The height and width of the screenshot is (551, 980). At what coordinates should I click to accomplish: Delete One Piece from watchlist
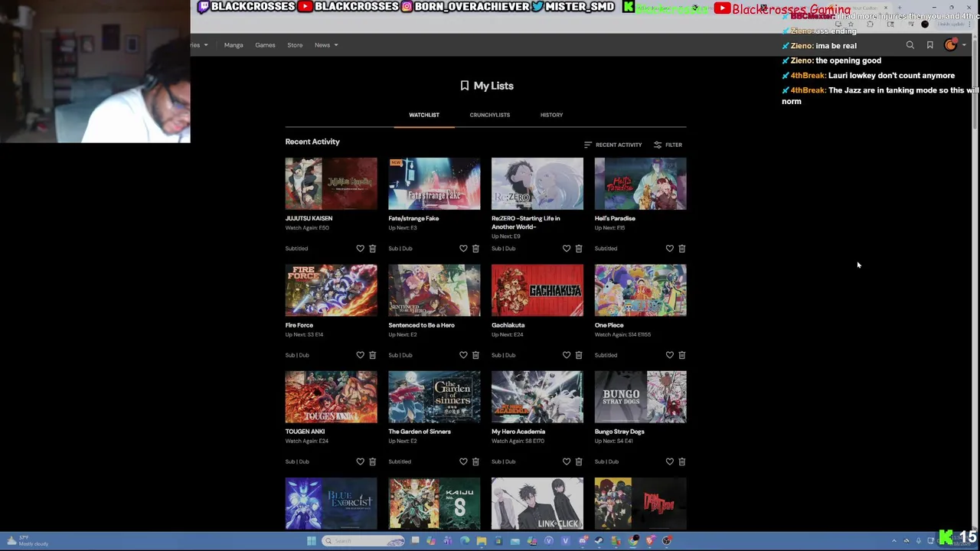point(682,355)
